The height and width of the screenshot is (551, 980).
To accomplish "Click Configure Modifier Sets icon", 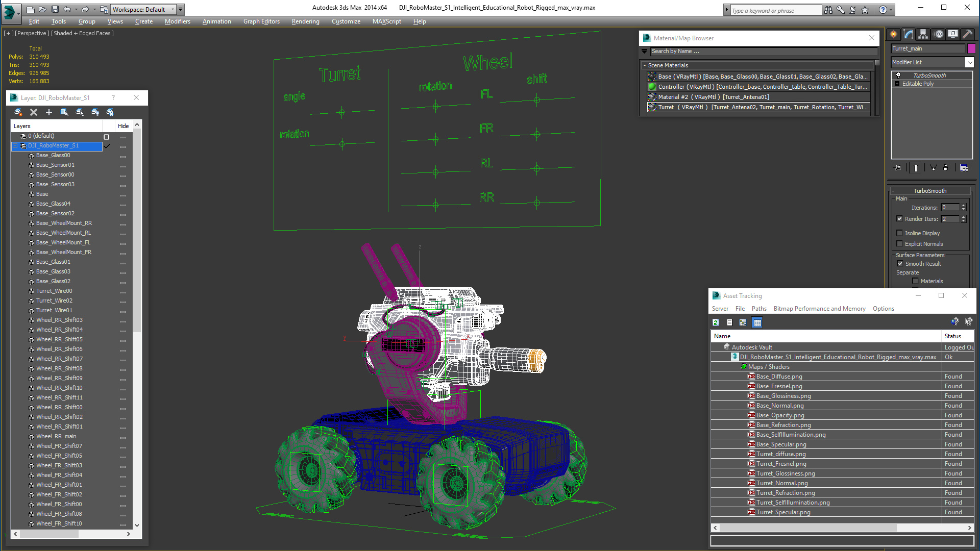I will point(964,167).
